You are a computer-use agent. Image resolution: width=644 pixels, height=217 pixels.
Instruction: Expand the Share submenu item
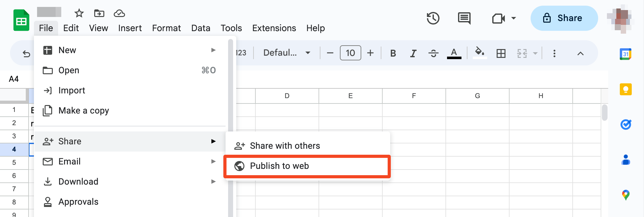pos(130,141)
